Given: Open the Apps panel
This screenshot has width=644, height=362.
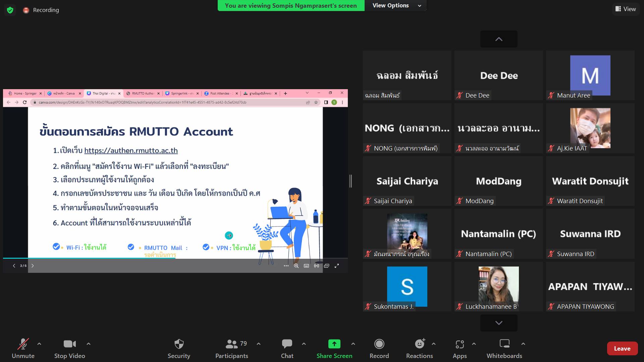Looking at the screenshot, I should (460, 349).
